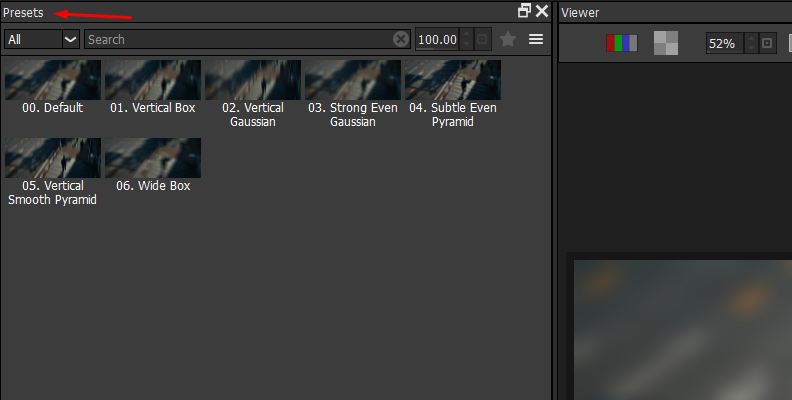Close the Presets panel

pos(542,11)
